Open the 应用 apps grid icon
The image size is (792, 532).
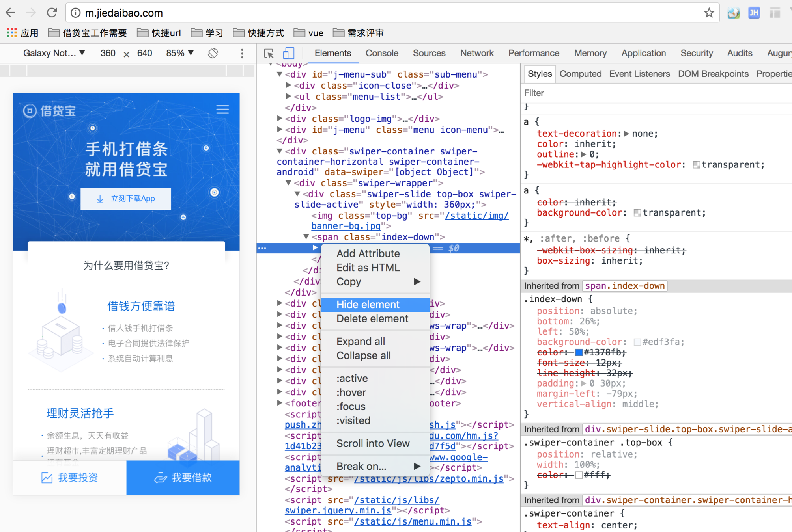pos(12,33)
